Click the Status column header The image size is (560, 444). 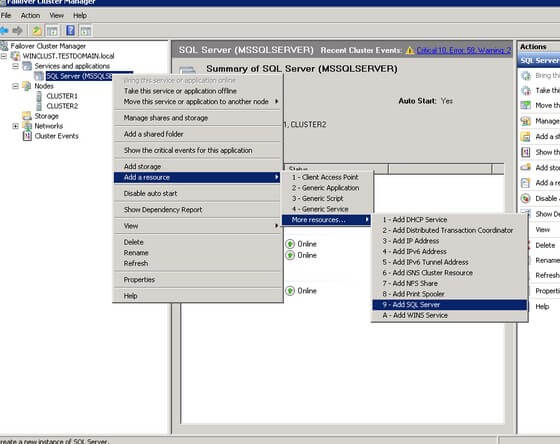click(336, 169)
